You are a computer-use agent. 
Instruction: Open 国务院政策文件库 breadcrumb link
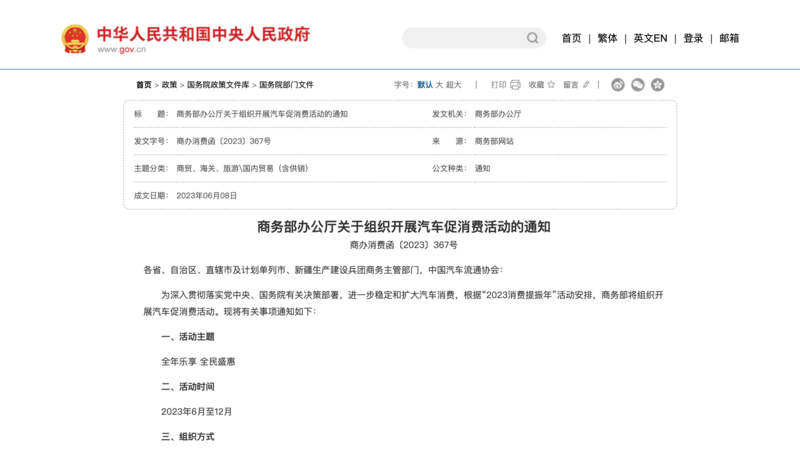[218, 85]
